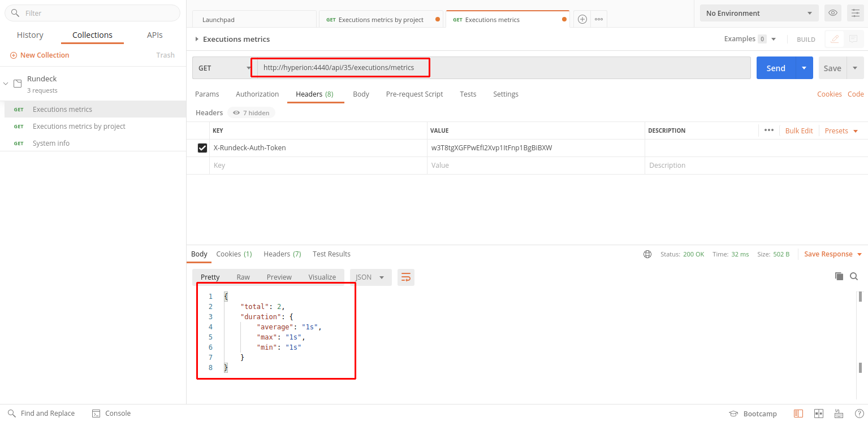Screen dimensions: 868x422
Task: Search within the response body
Action: point(854,276)
